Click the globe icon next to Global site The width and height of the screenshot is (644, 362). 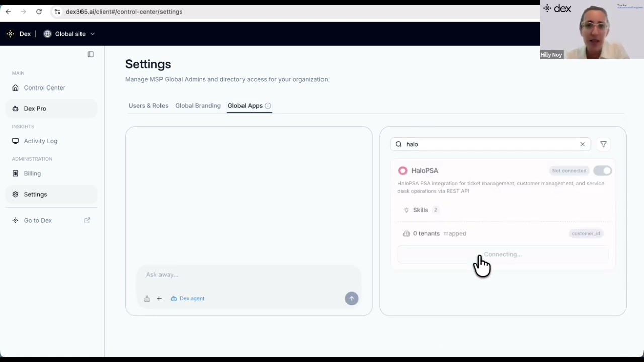coord(48,34)
